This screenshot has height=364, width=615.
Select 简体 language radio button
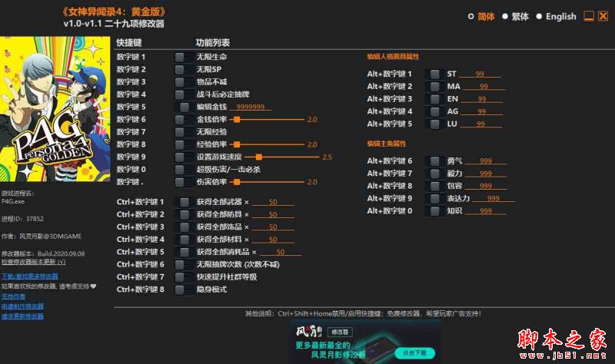point(471,16)
